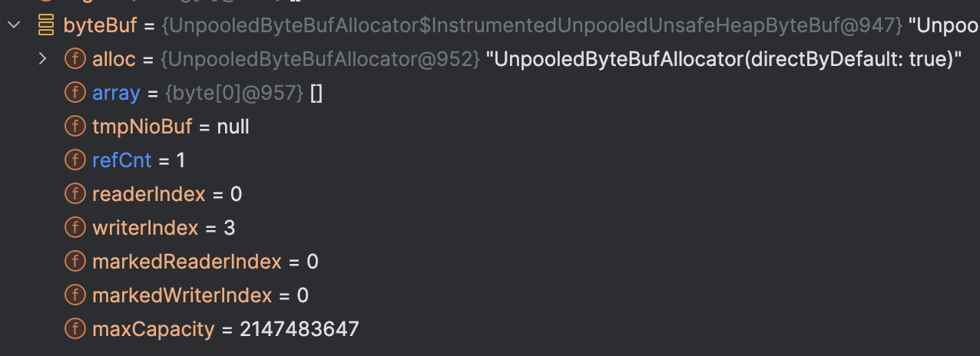Click the byteBuf object stack icon
Viewport: 980px width, 356px height.
[46, 25]
